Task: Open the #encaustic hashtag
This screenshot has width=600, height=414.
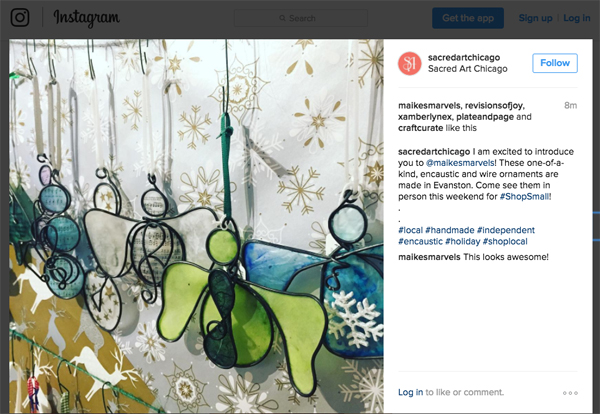Action: pos(420,241)
